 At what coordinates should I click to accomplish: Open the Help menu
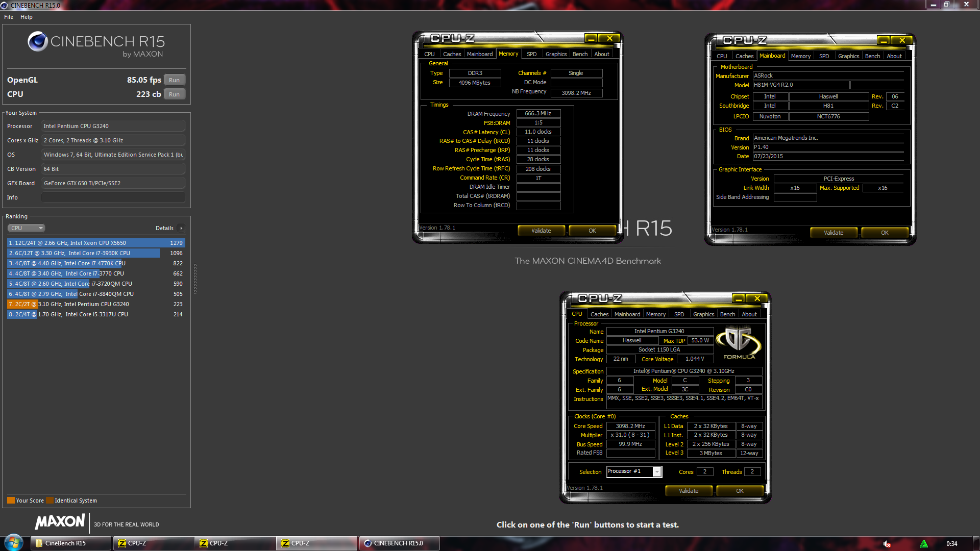(x=27, y=17)
